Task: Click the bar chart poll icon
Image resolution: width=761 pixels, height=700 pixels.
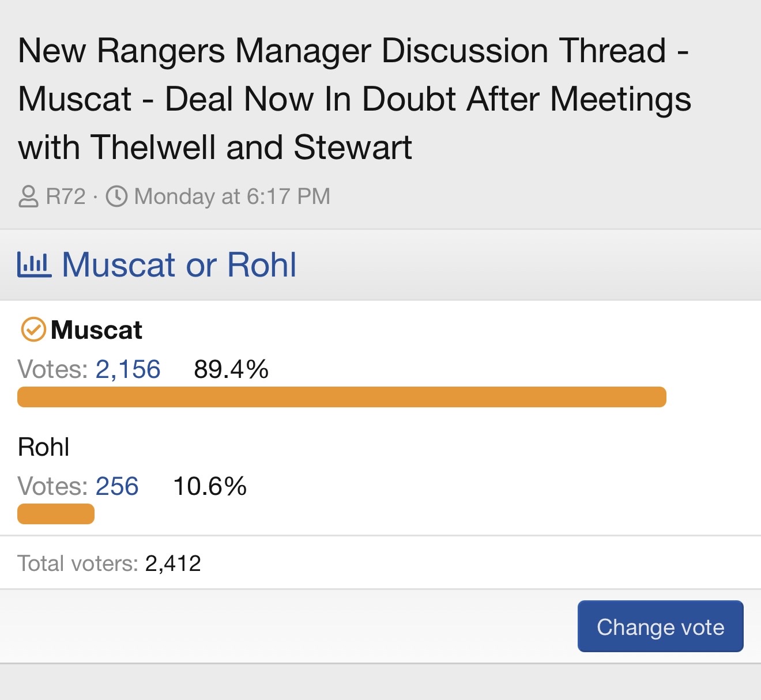Action: [35, 264]
